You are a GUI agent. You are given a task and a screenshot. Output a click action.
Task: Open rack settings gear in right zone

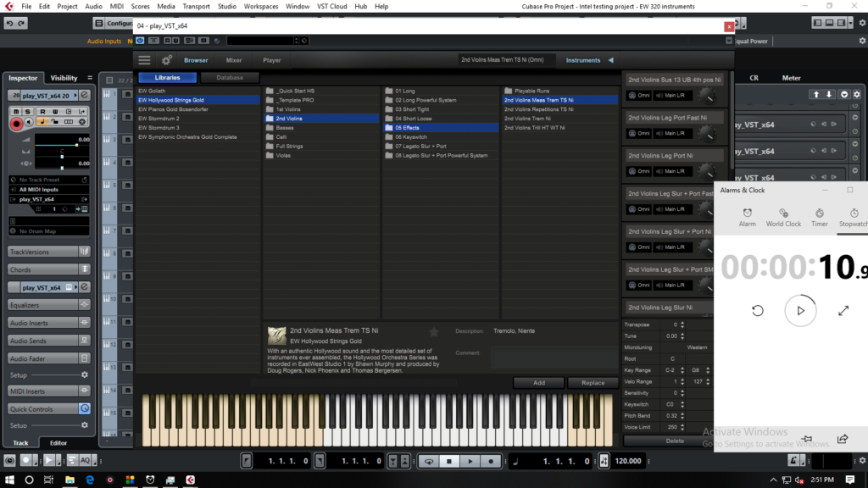pos(857,95)
